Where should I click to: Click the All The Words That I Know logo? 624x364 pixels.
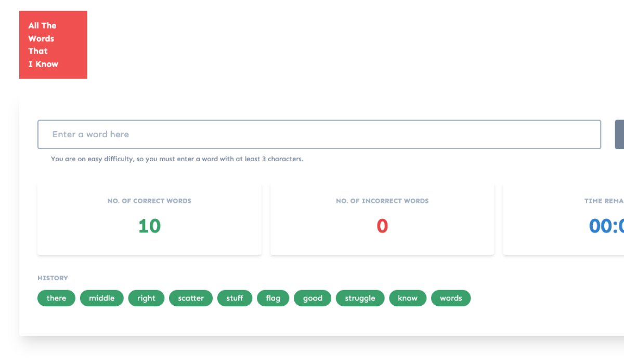click(x=53, y=45)
